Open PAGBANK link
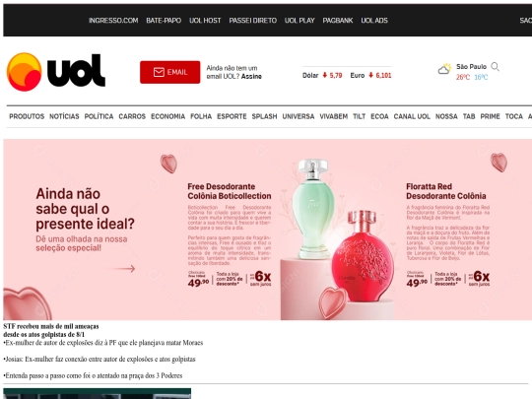Image resolution: width=532 pixels, height=399 pixels. [x=338, y=21]
